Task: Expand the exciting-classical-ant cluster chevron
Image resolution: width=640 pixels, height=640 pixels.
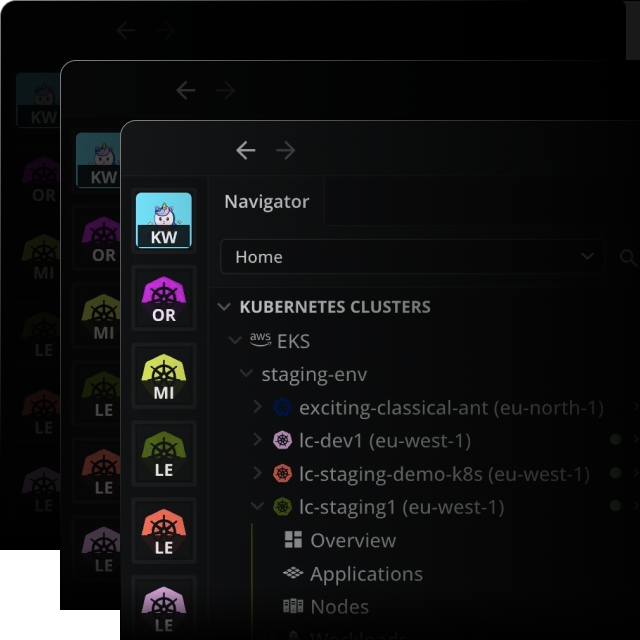Action: click(x=257, y=407)
